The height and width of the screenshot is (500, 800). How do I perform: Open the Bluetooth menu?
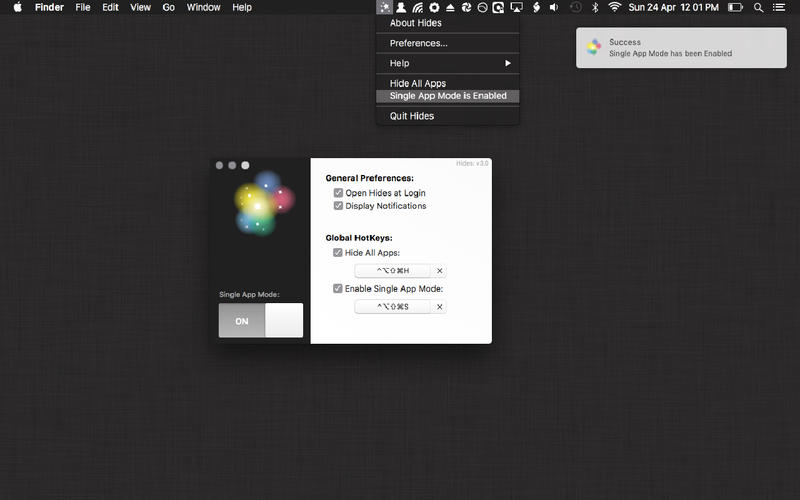[x=595, y=7]
